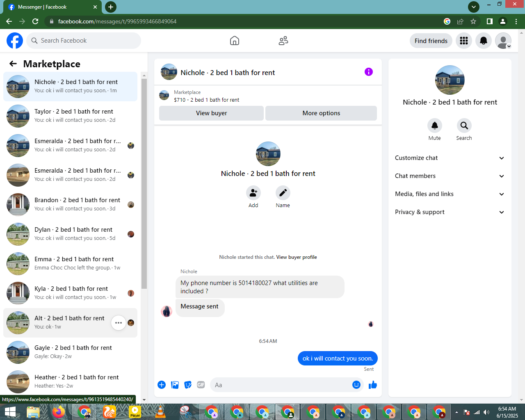Click the large listing thumbnail in right panel
Viewport: 525px width, 420px height.
(450, 80)
